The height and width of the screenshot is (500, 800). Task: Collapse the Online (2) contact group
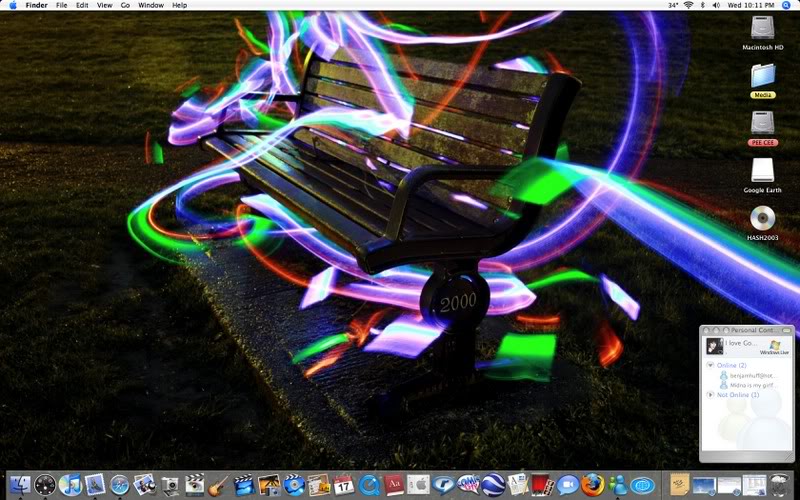(x=710, y=365)
